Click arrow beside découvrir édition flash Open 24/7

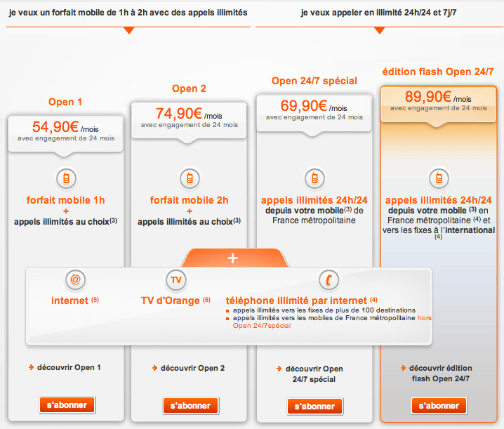(403, 368)
